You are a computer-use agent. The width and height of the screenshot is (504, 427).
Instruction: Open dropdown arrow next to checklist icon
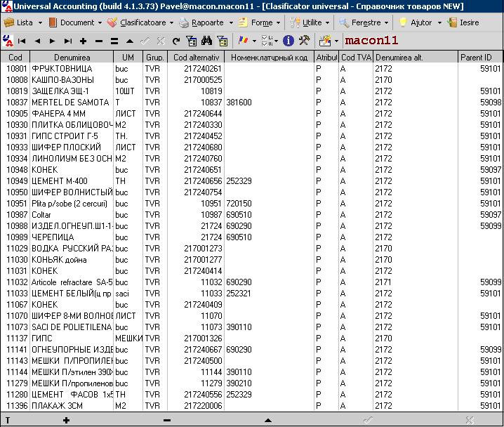(276, 41)
